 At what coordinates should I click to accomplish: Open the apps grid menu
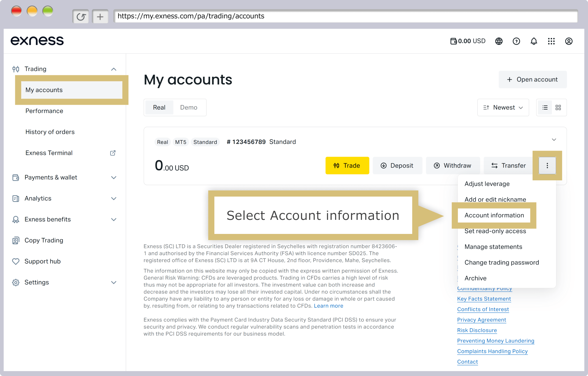(x=551, y=41)
